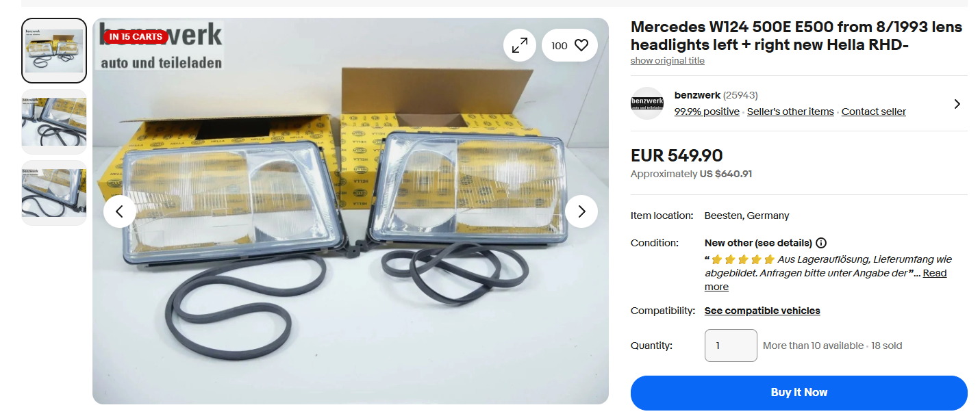
Task: Focus the Quantity input field
Action: pyautogui.click(x=731, y=346)
